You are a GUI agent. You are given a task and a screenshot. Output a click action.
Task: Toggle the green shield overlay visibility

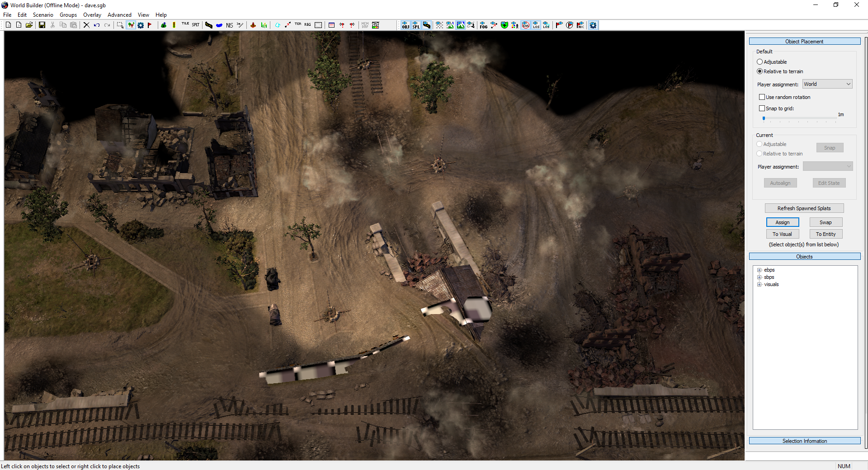(505, 25)
